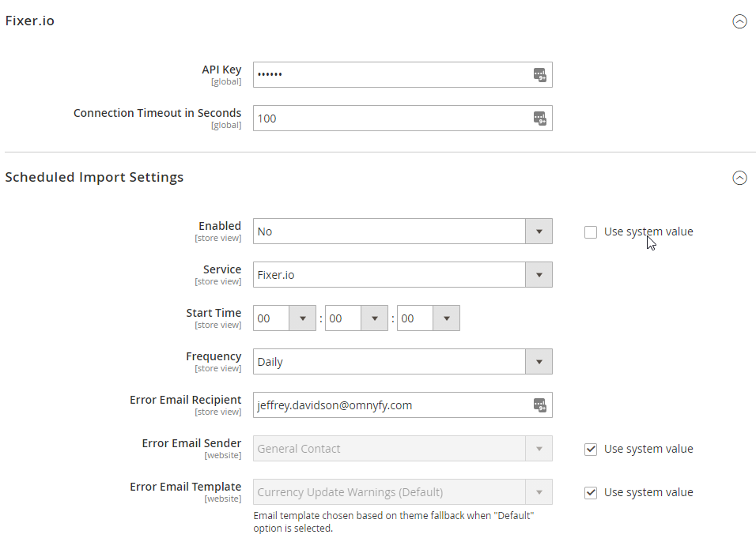Click the Fixer.io section heading
The width and height of the screenshot is (756, 542).
point(30,21)
